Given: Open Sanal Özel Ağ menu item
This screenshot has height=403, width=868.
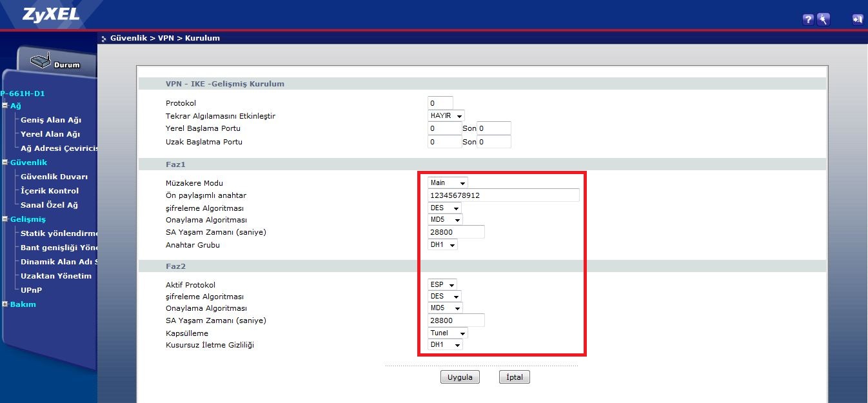Looking at the screenshot, I should [x=49, y=205].
